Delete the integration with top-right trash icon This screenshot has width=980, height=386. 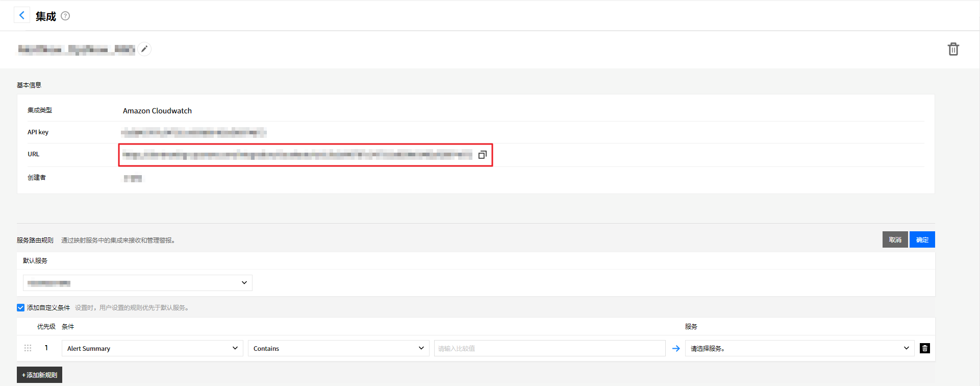953,49
